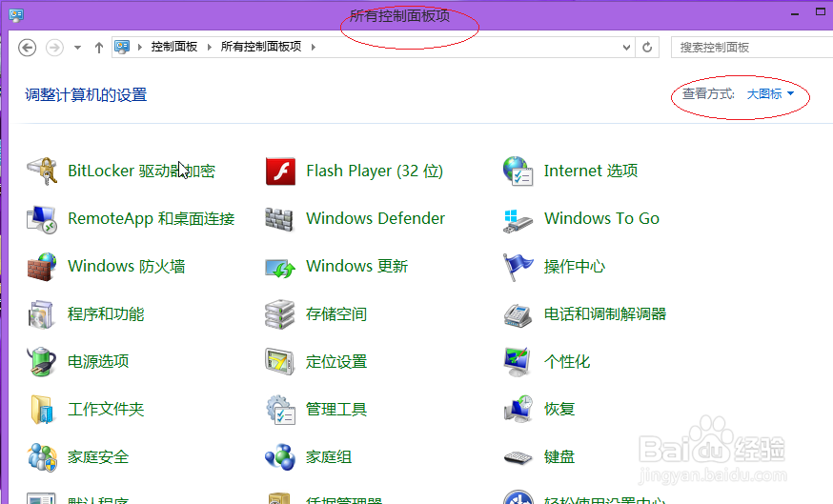The image size is (833, 504).
Task: Open the 存储空间 drives icon
Action: click(279, 314)
